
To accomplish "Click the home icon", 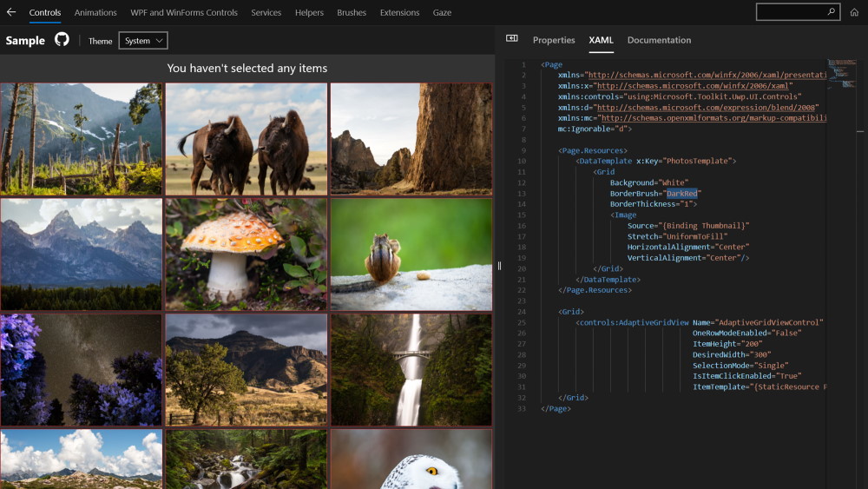I will point(854,12).
